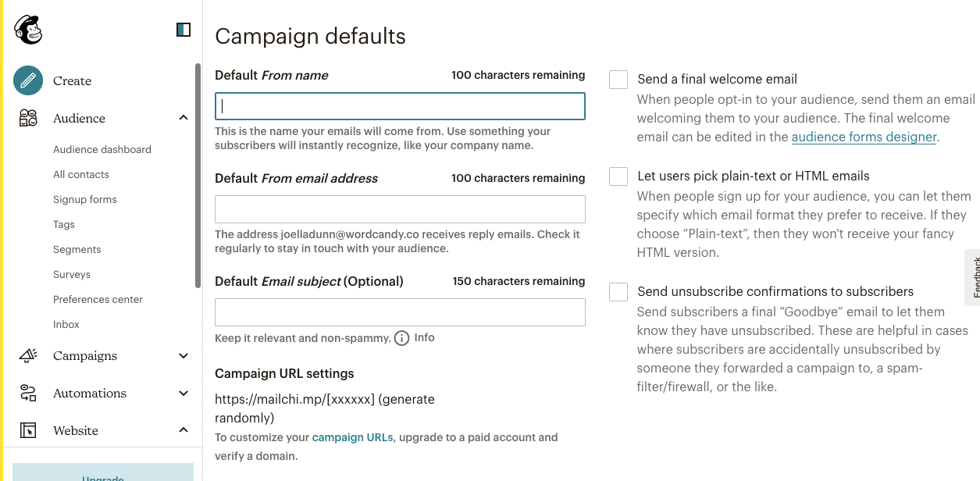This screenshot has height=481, width=980.
Task: Click inside the Default From name field
Action: (x=400, y=106)
